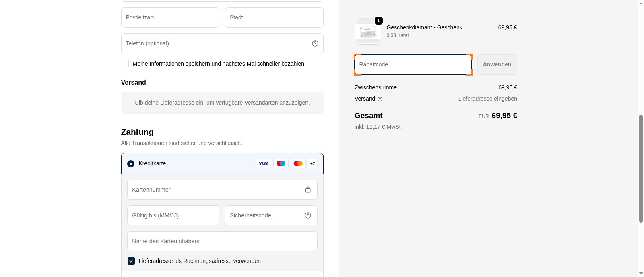This screenshot has width=644, height=277.
Task: Click the Gesamt total 'EUR 69,95 €'
Action: coord(498,116)
